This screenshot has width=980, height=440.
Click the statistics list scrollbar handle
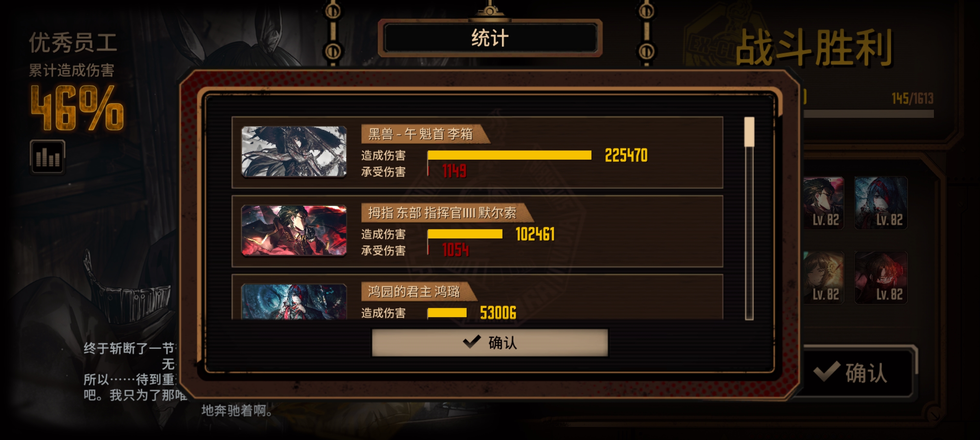pos(749,132)
